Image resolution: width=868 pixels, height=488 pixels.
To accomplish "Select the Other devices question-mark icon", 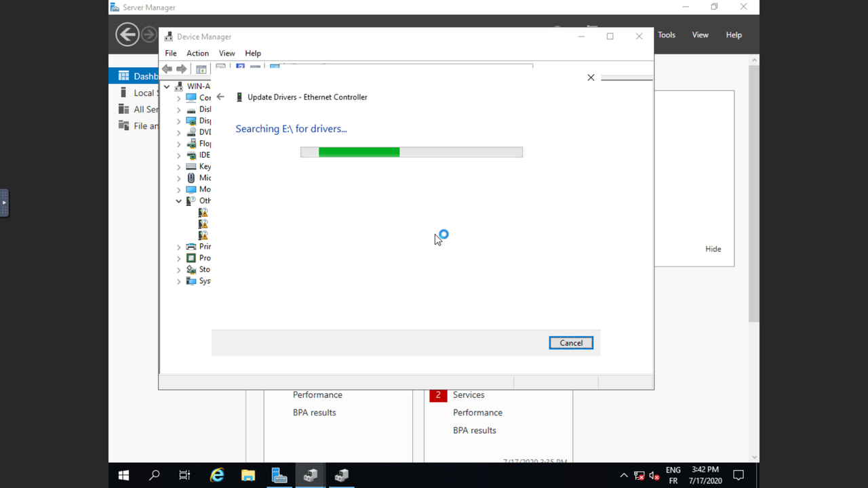I will tap(191, 201).
